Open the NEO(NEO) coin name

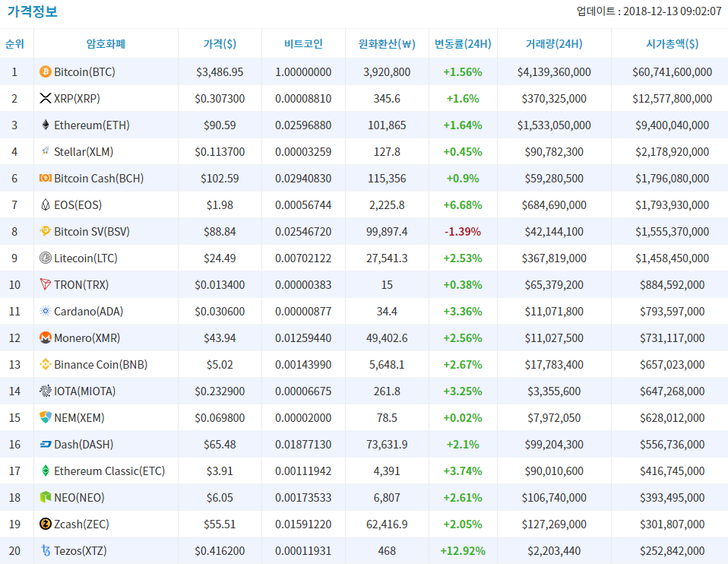coord(79,497)
